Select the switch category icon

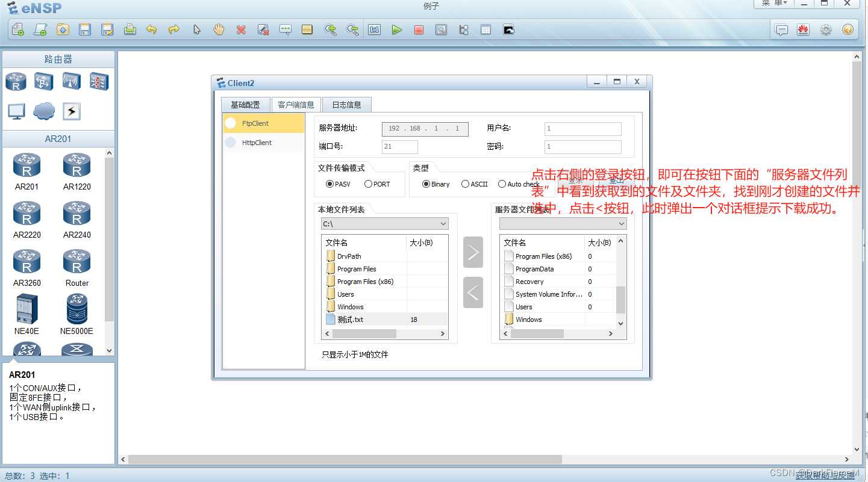[x=43, y=81]
